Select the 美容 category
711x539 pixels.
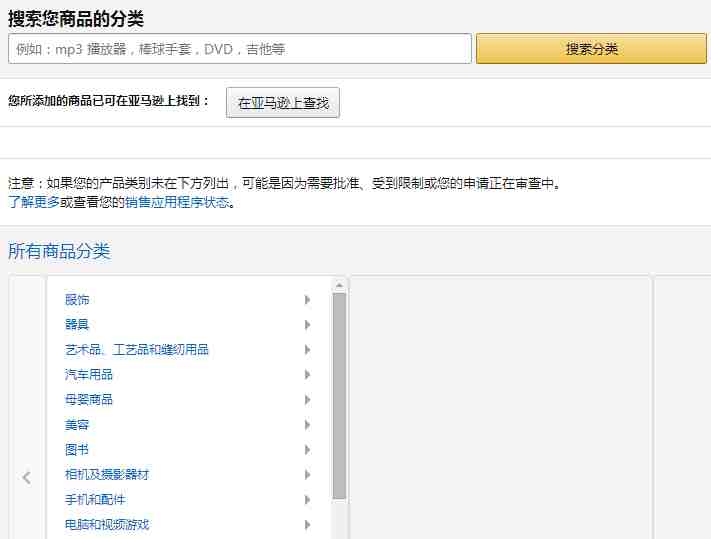tap(77, 425)
